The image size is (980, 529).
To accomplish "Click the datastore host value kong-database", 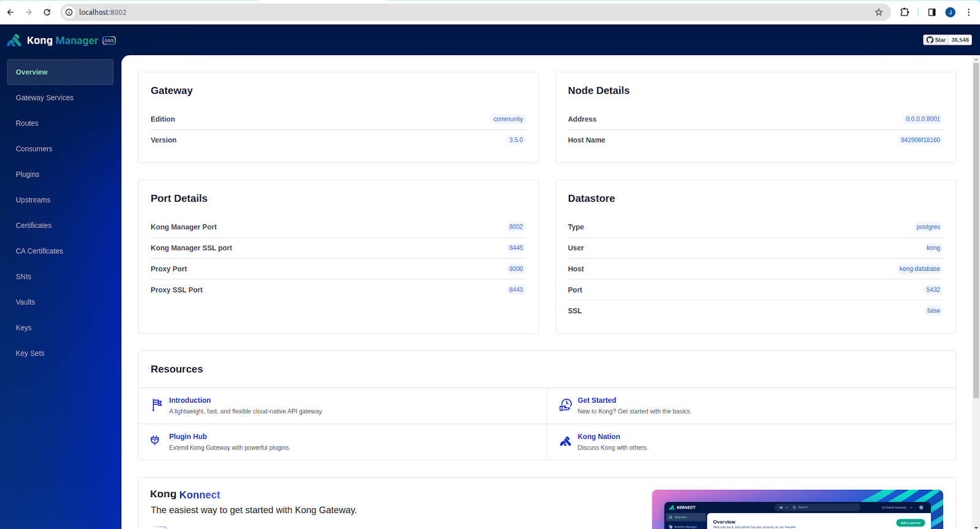I will click(920, 268).
